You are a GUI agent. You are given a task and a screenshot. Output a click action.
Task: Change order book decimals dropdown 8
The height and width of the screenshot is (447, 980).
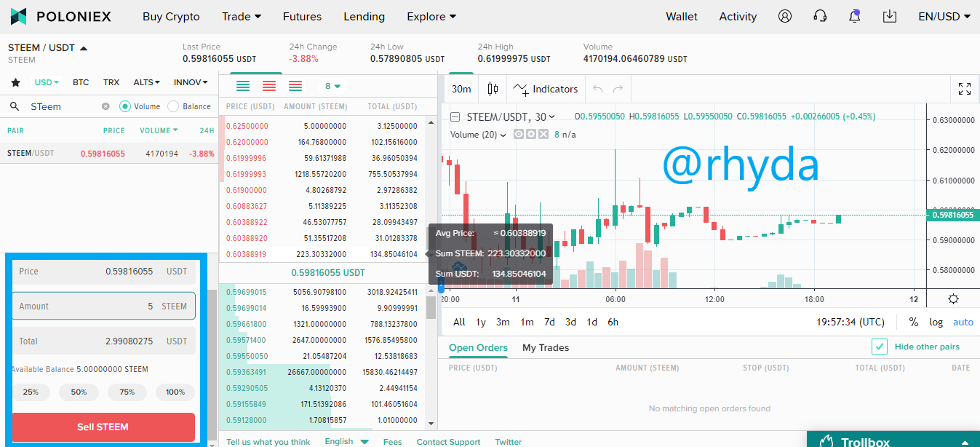(x=333, y=86)
